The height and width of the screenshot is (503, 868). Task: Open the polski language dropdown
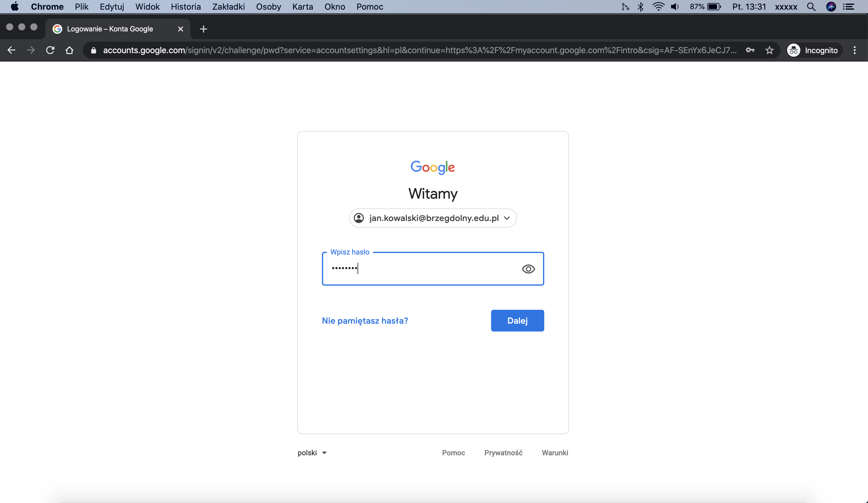pos(312,453)
